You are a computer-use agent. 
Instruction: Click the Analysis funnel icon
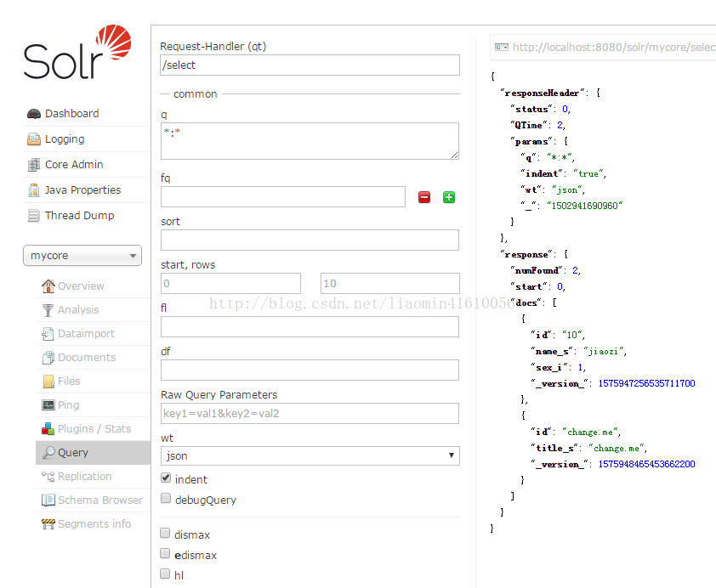pyautogui.click(x=48, y=310)
